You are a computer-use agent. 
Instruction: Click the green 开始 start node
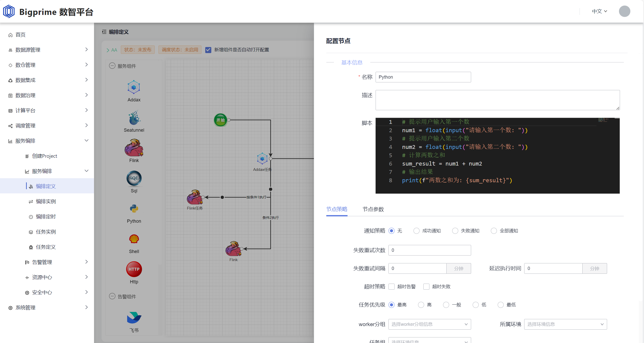220,120
